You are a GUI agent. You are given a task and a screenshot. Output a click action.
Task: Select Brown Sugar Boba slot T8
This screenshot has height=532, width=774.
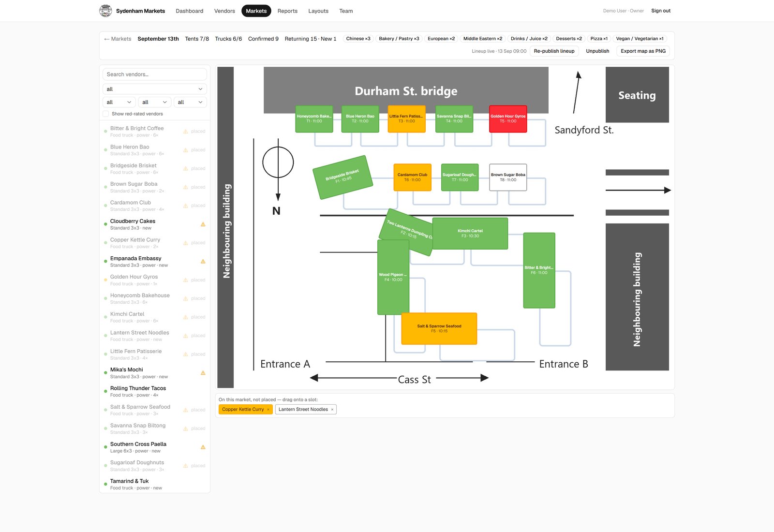coord(508,177)
